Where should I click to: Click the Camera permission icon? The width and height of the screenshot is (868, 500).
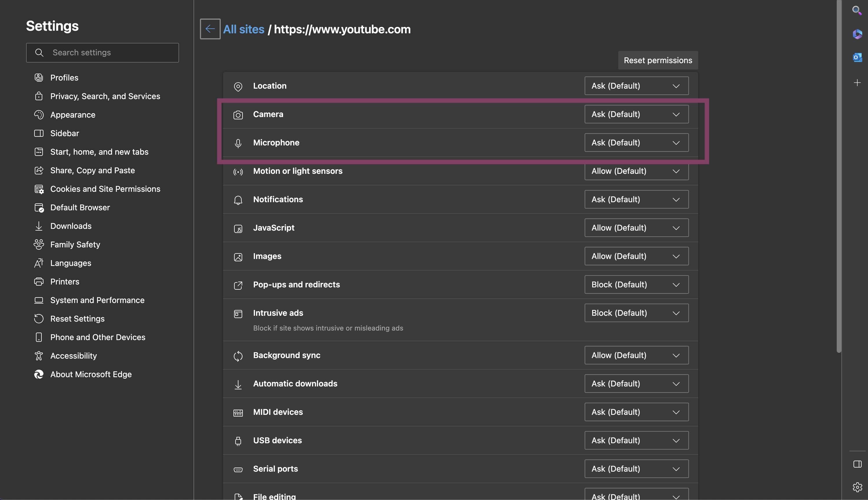pyautogui.click(x=238, y=115)
